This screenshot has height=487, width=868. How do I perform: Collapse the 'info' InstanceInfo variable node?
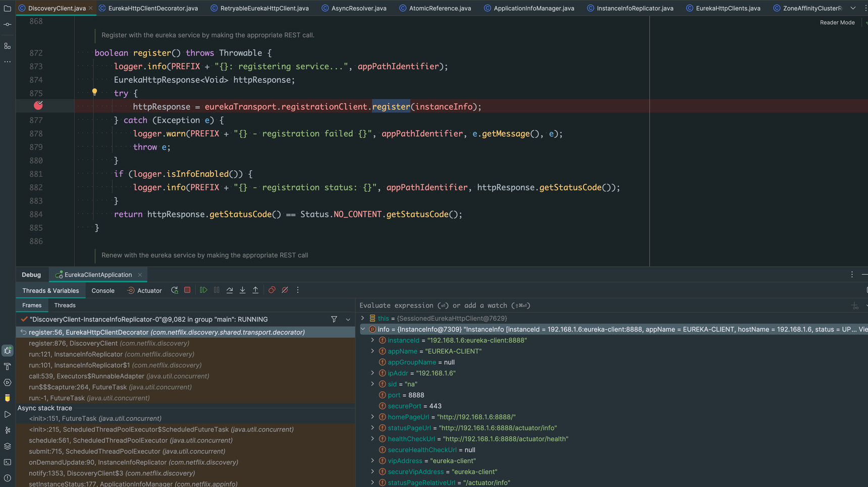pos(362,330)
